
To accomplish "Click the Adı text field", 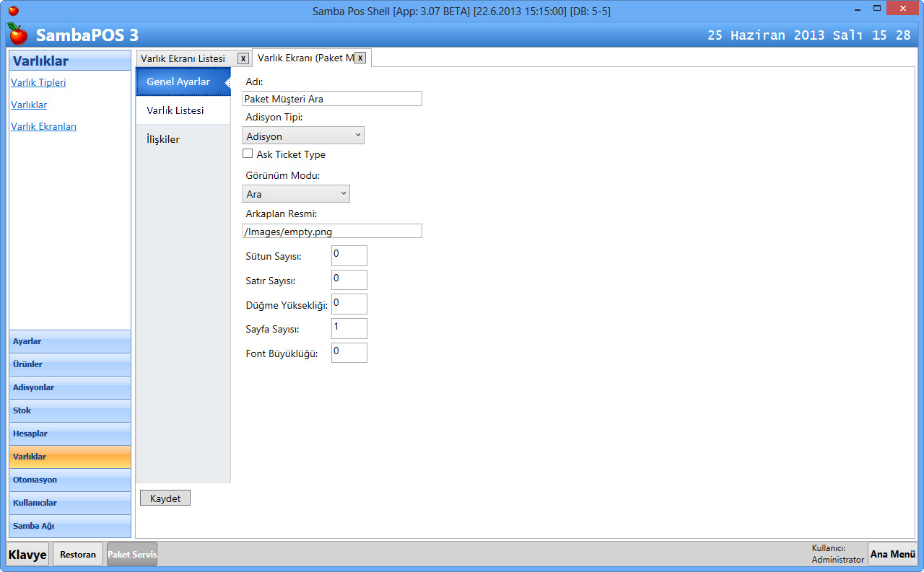I will [x=332, y=99].
